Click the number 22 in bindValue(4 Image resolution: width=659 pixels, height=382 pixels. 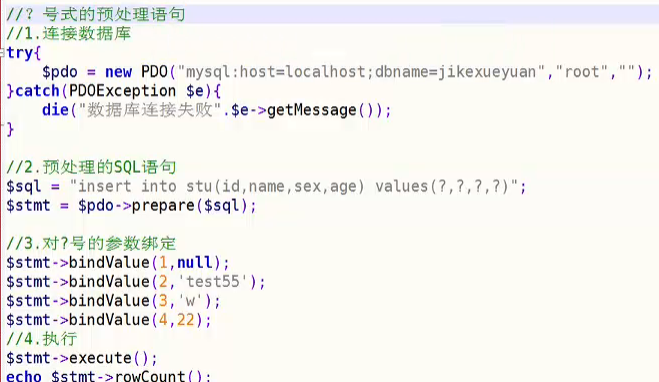tap(185, 320)
